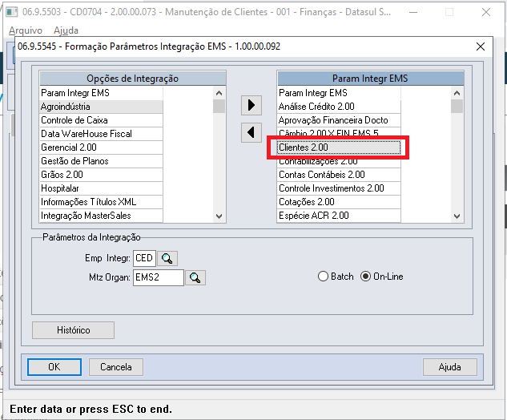Viewport: 507px width, 420px height.
Task: Click the Mtz Organ input field
Action: click(159, 277)
